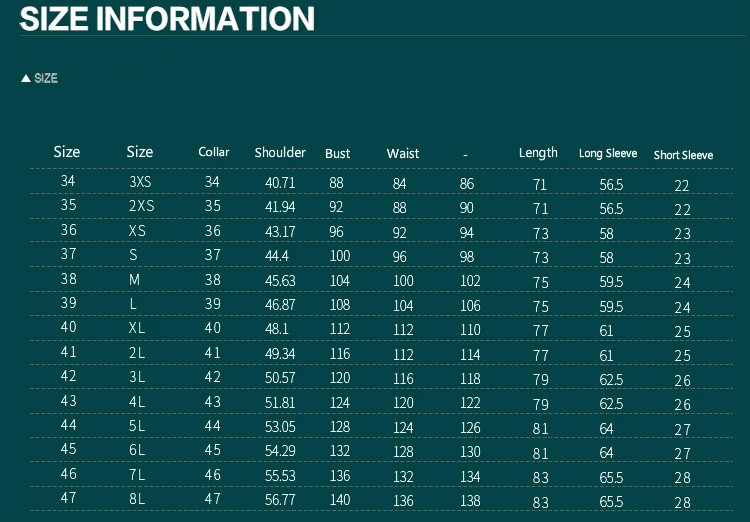Select shoulder value 43.17
Viewport: 750px width, 522px height.
click(280, 232)
